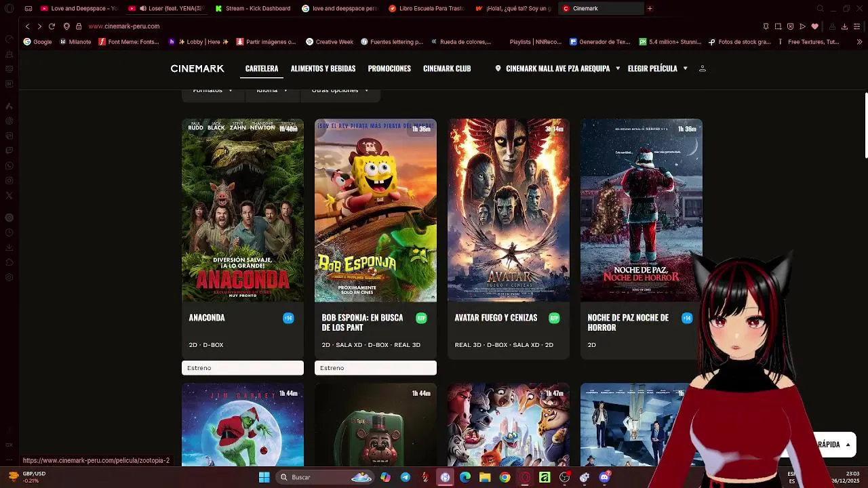Open Google Chrome from the taskbar
The width and height of the screenshot is (868, 488).
pos(505,477)
